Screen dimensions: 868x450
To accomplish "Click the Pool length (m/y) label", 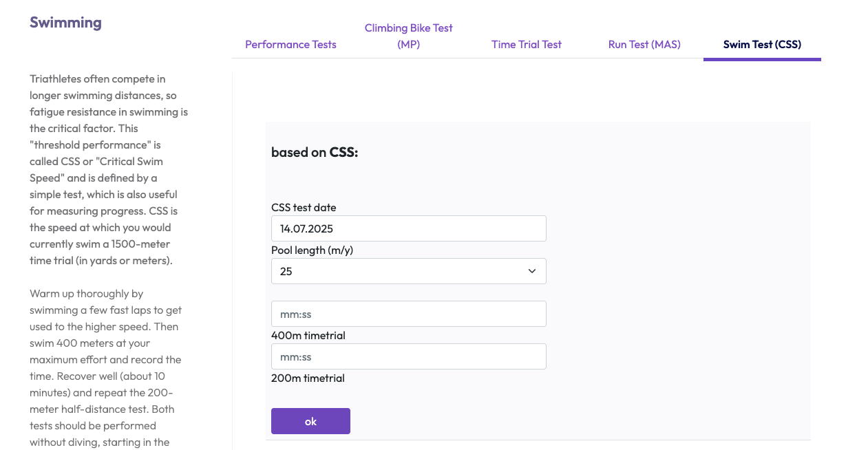I will pyautogui.click(x=312, y=250).
